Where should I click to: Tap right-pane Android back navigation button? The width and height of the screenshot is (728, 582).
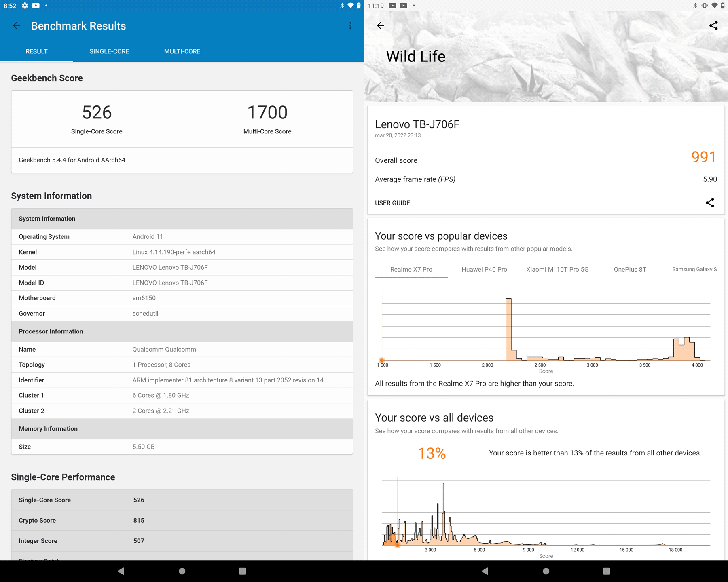click(x=485, y=571)
